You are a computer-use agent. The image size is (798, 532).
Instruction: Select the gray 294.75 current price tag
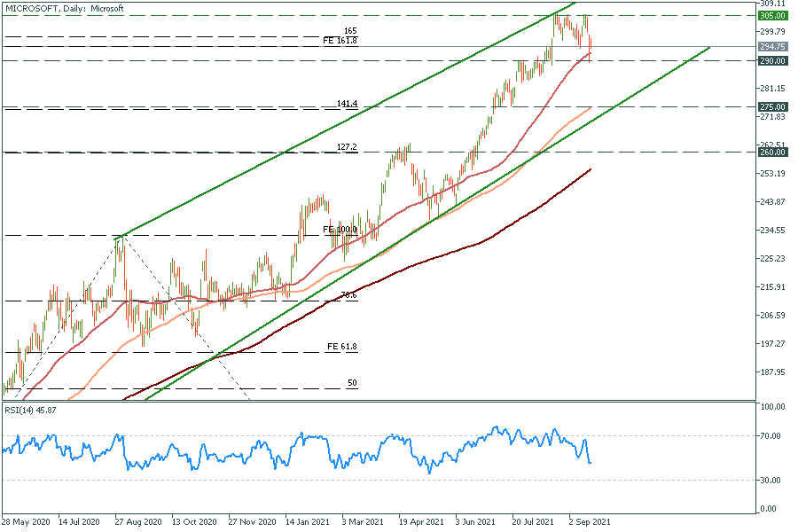point(772,46)
